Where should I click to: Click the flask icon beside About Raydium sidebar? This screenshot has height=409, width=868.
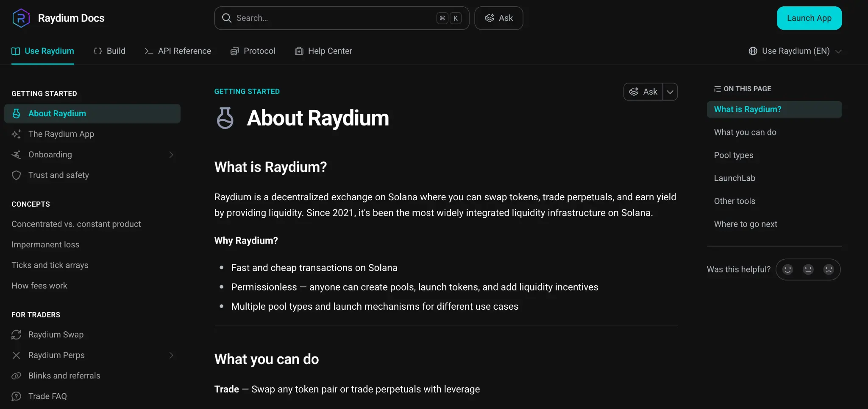(16, 113)
